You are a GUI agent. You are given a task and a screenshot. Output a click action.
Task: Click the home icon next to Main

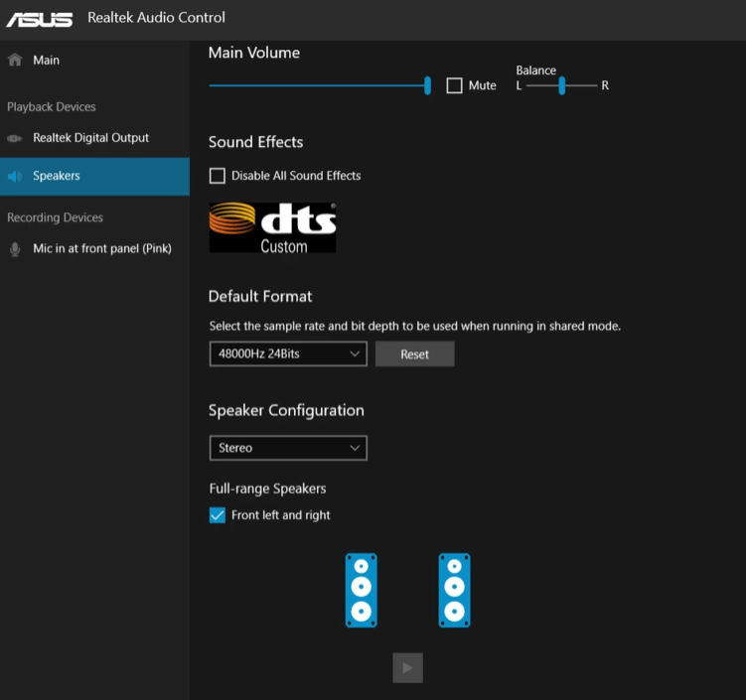coord(15,60)
